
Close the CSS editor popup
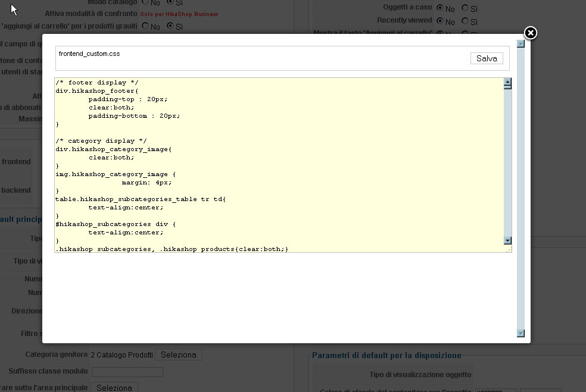pos(530,33)
